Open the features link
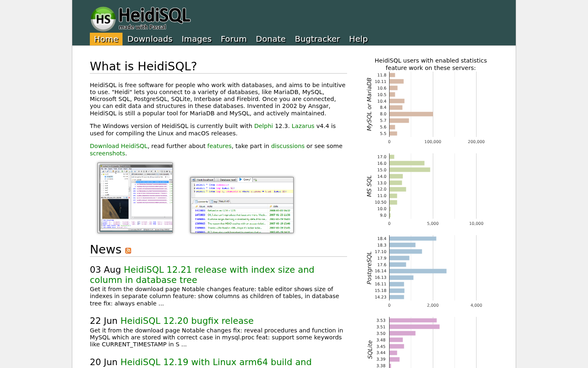 click(x=219, y=146)
